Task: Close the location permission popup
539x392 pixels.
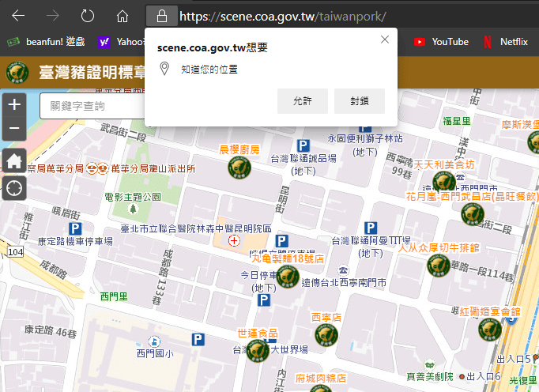Action: 385,40
